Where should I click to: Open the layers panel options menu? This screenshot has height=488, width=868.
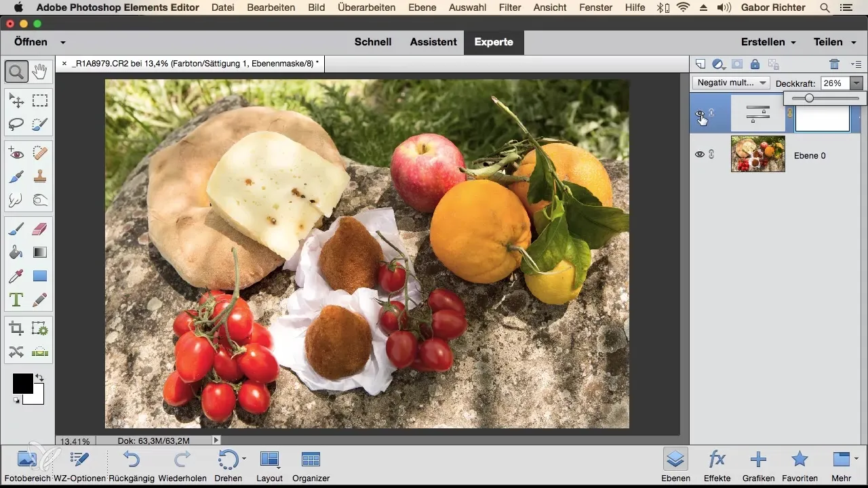(856, 64)
